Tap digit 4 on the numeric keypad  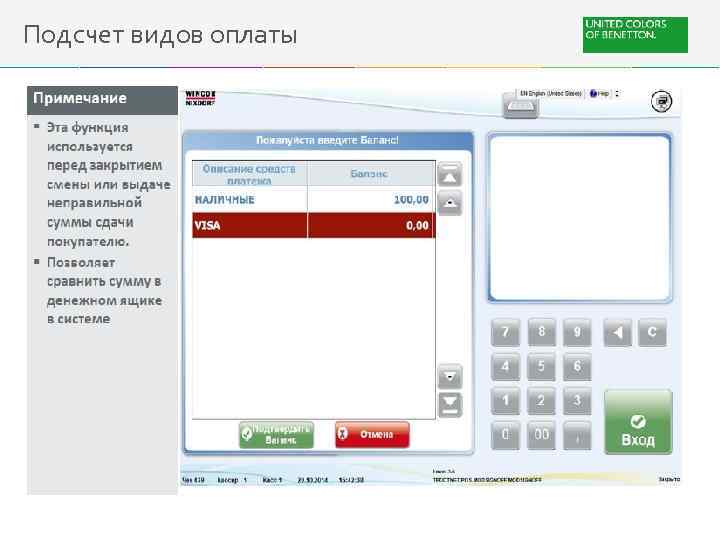coord(505,366)
